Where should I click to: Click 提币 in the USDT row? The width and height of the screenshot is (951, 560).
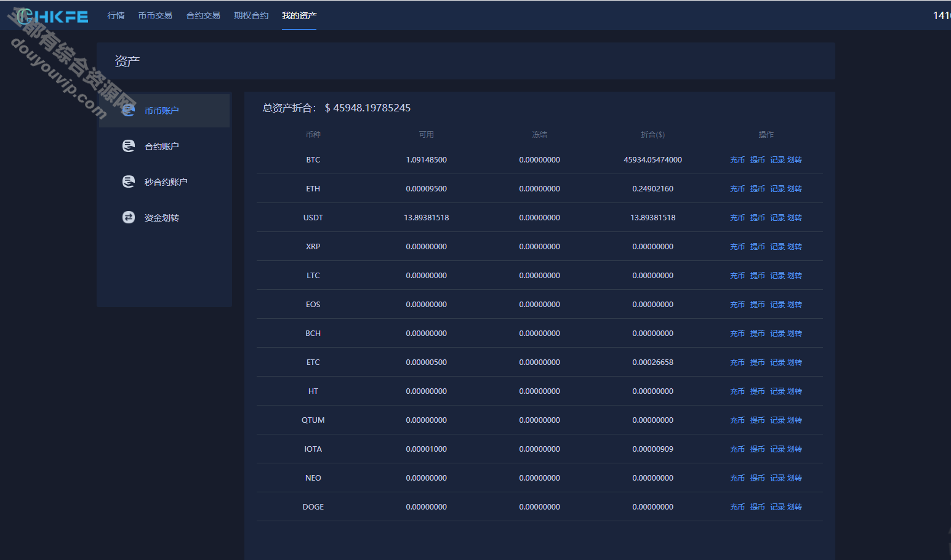(757, 218)
